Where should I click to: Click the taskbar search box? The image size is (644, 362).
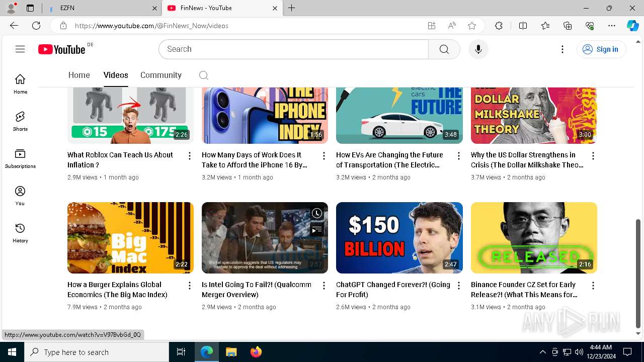click(x=97, y=352)
